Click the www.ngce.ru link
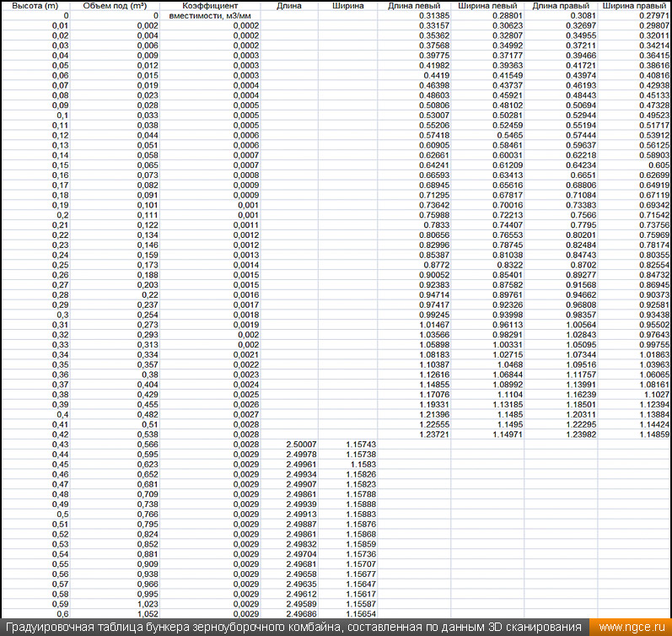 pos(632,628)
